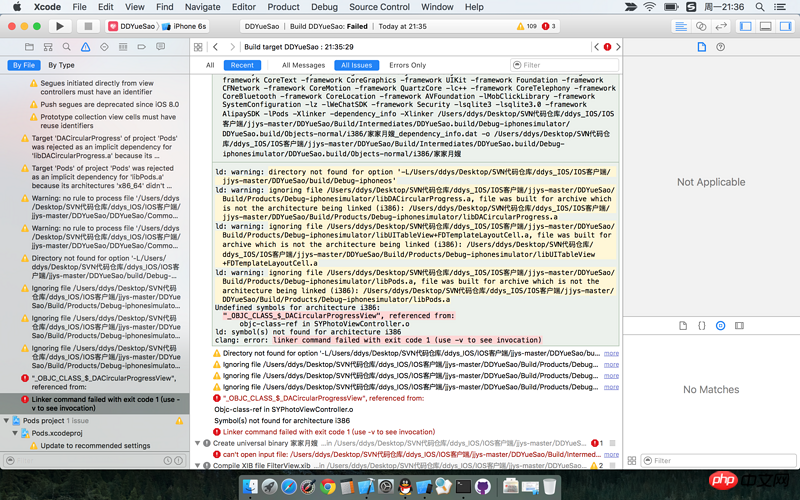
Task: Filter log to All Issues
Action: pyautogui.click(x=357, y=65)
